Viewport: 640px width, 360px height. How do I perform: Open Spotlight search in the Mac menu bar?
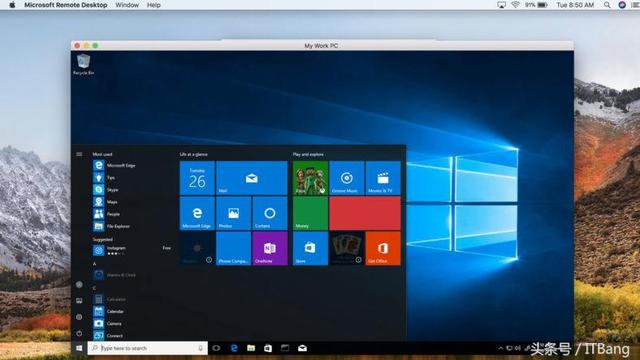607,5
